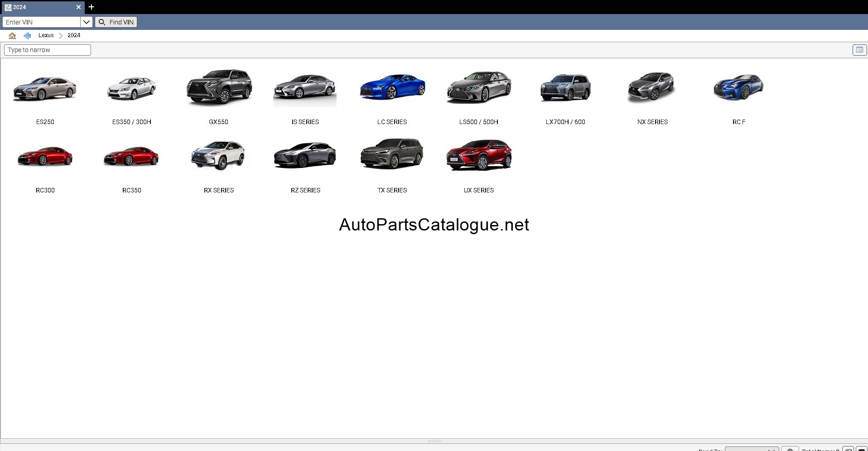Image resolution: width=868 pixels, height=451 pixels.
Task: Click the blue back arrow
Action: (27, 35)
